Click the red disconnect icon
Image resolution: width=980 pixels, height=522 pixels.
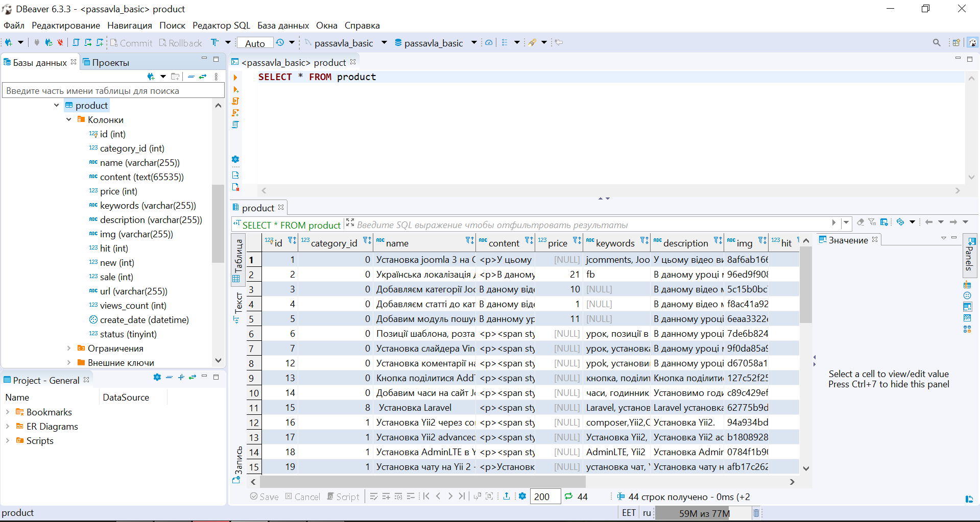click(60, 43)
